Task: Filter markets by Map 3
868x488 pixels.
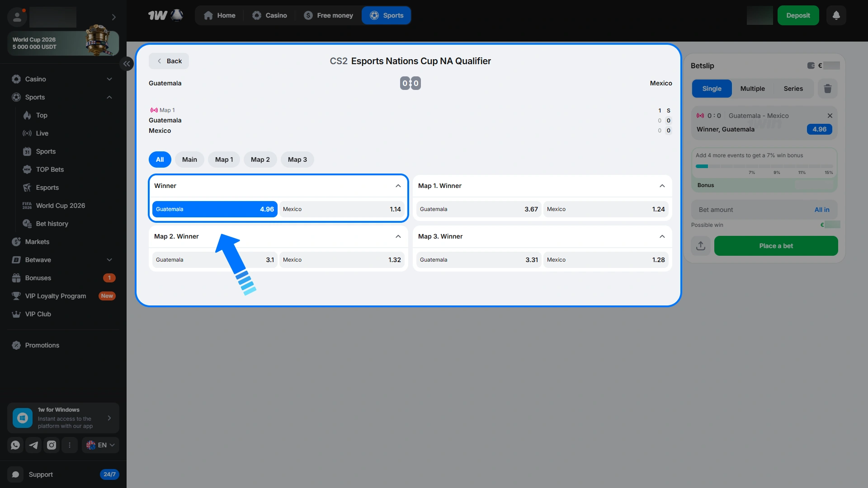Action: (297, 160)
